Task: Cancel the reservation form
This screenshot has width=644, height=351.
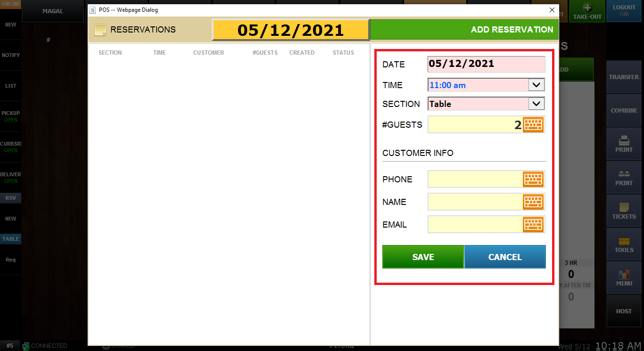Action: (505, 257)
